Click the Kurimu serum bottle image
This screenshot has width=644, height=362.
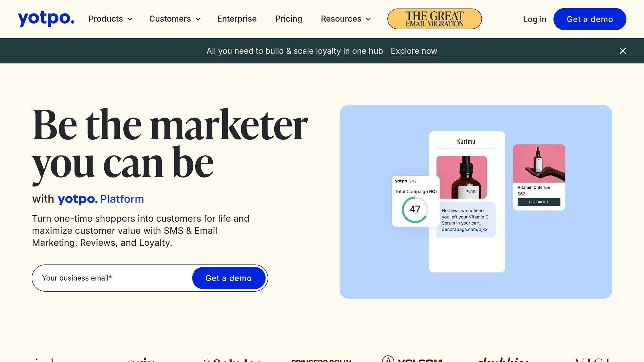pos(461,177)
